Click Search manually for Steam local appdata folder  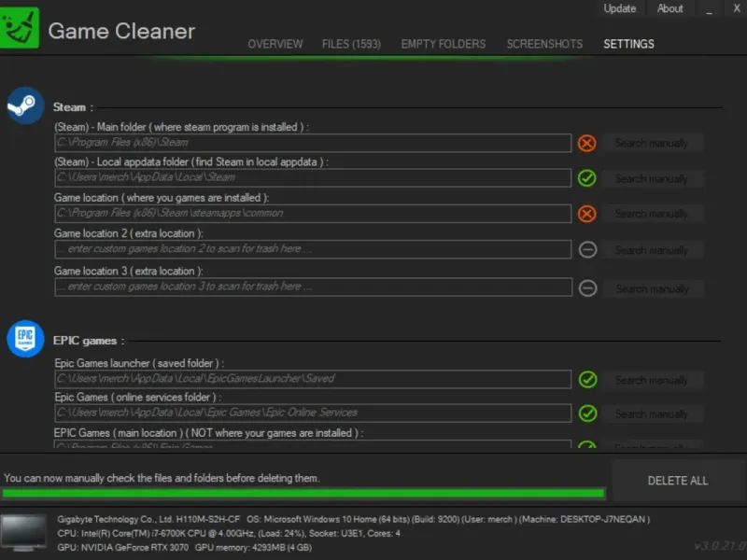pos(652,178)
